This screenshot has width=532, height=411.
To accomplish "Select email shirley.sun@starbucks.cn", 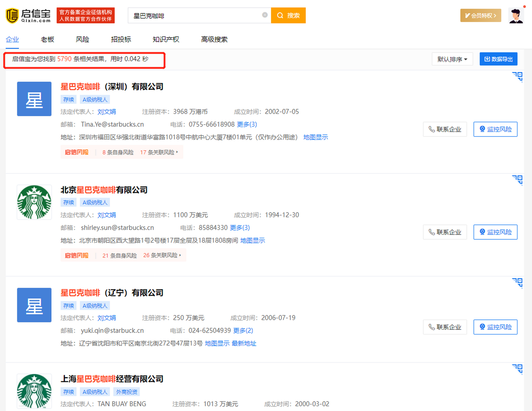I will (117, 228).
